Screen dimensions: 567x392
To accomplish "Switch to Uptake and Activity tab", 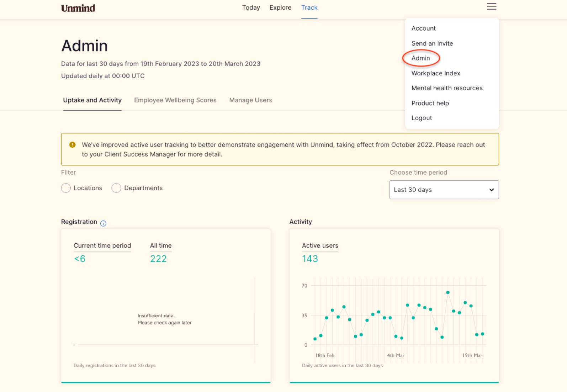I will pos(92,100).
